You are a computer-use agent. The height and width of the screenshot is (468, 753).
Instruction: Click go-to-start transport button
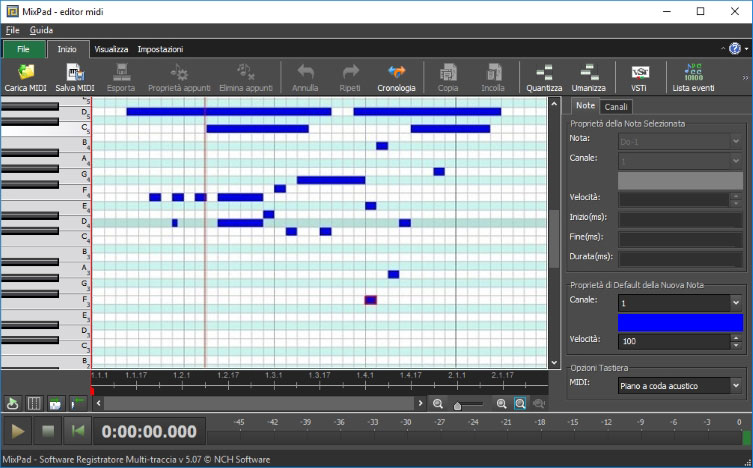tap(77, 431)
